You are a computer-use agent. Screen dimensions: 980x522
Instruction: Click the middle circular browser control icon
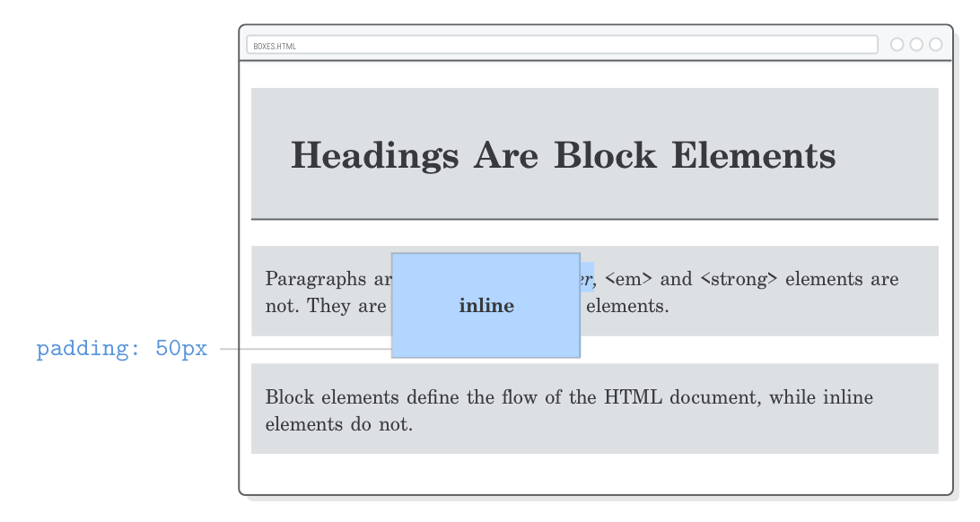point(916,43)
